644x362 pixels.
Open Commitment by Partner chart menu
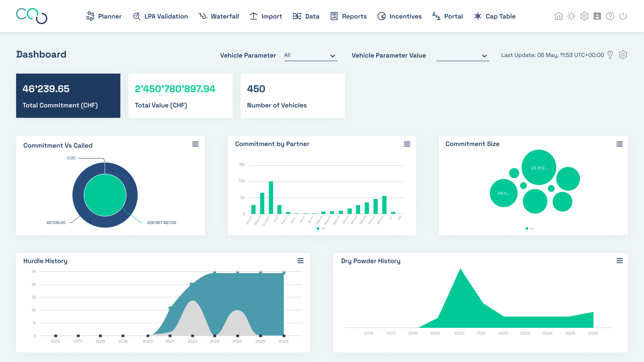tap(407, 144)
